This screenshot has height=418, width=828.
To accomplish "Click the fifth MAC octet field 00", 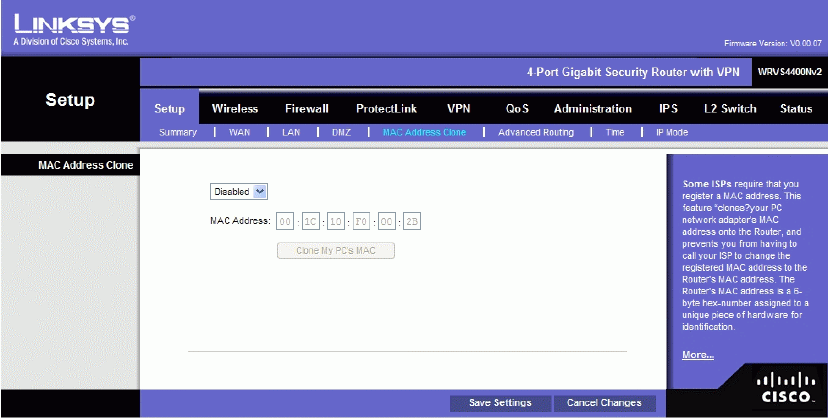I will (387, 221).
